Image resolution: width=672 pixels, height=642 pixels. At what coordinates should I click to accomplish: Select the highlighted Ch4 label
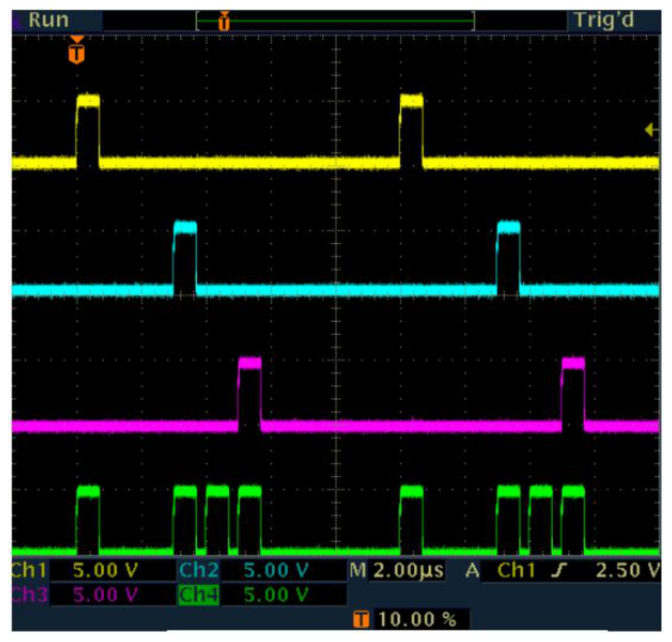pyautogui.click(x=199, y=595)
